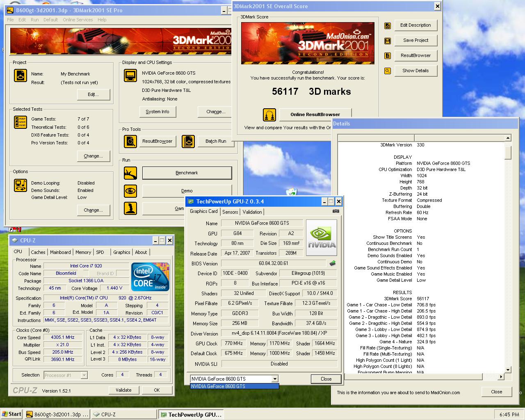Click the Details horizontal scrollbar right arrow

pos(501,377)
